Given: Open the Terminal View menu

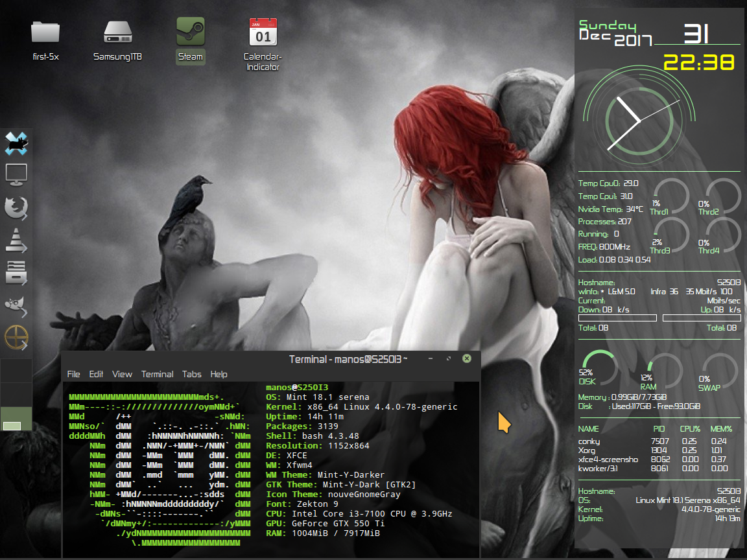Looking at the screenshot, I should 122,374.
